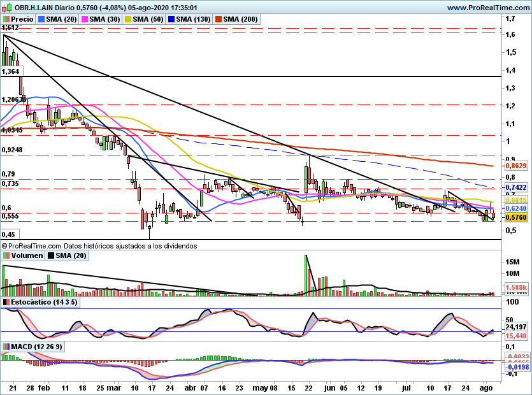Click the Estocástico indicator icon
532x395 pixels.
click(x=6, y=301)
